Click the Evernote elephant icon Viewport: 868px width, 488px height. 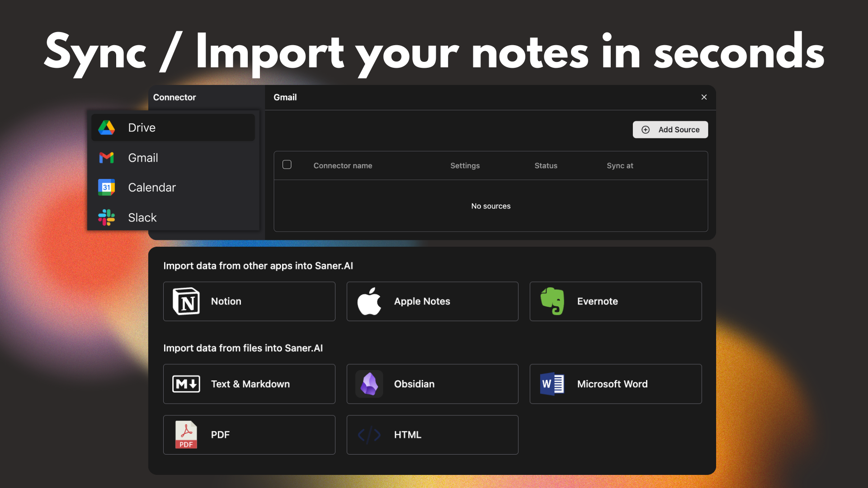[x=552, y=301]
